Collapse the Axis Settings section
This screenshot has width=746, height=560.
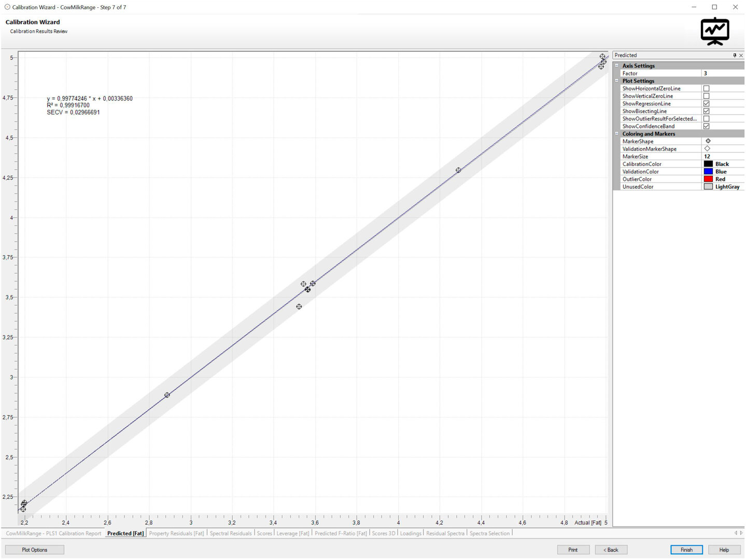click(x=616, y=66)
